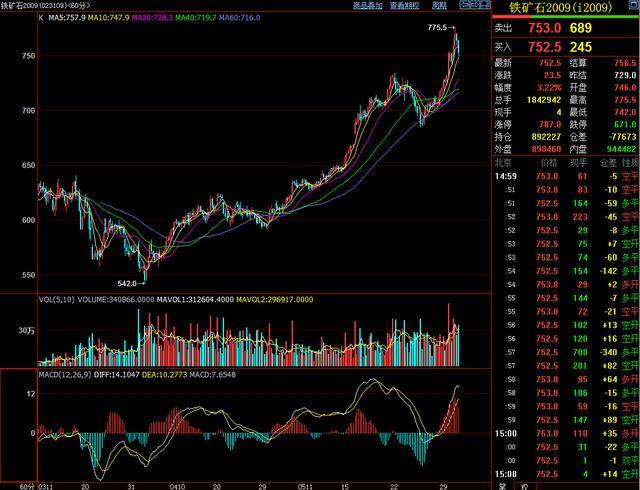Image resolution: width=640 pixels, height=490 pixels.
Task: Select the MA10:747.9 indicator label
Action: tap(108, 18)
